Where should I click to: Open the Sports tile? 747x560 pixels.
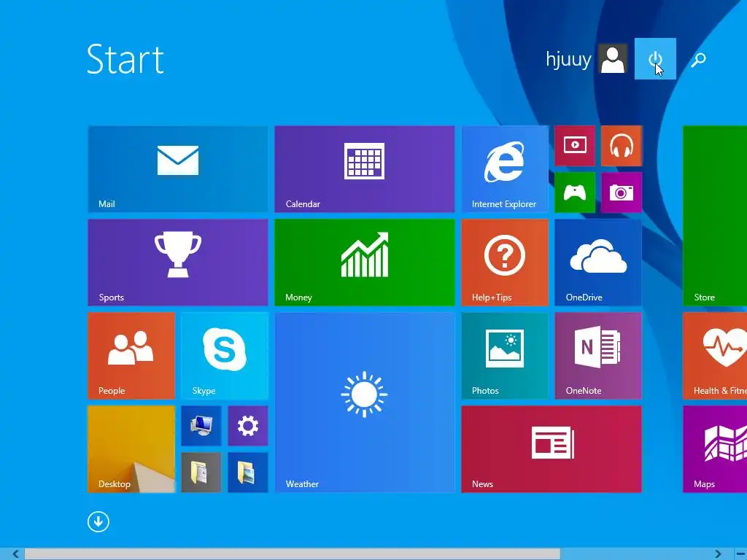[x=178, y=262]
